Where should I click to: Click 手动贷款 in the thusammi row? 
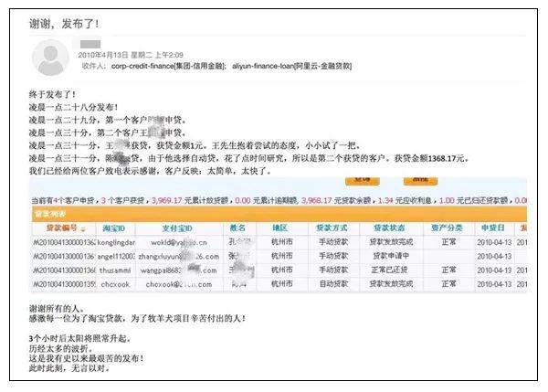point(333,270)
